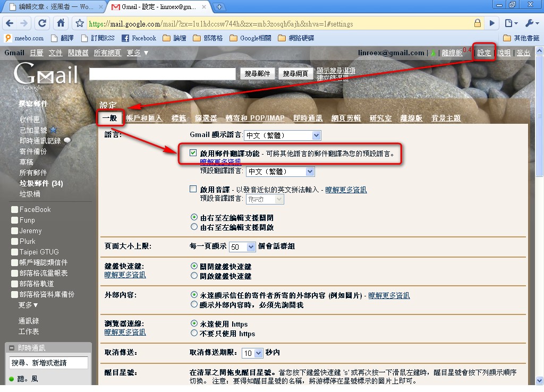This screenshot has width=544, height=392.
Task: Switch to 轉寄和 POP/IMAP tab
Action: (x=255, y=118)
